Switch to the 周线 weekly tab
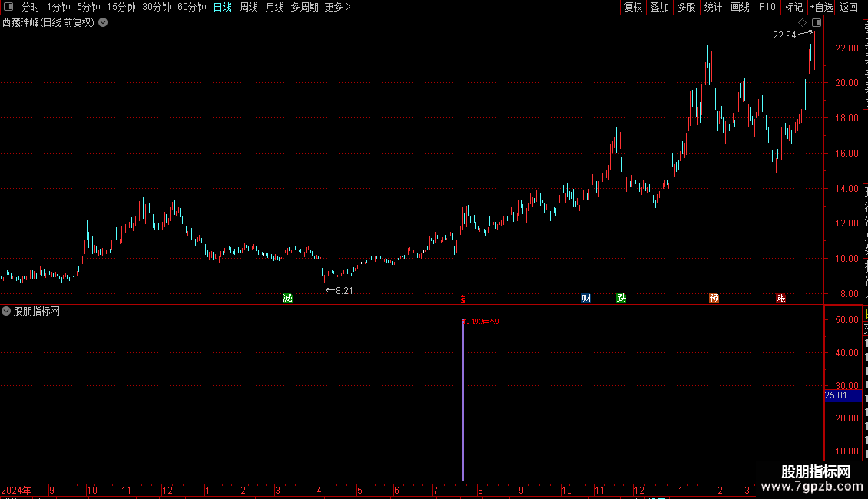 pyautogui.click(x=249, y=7)
